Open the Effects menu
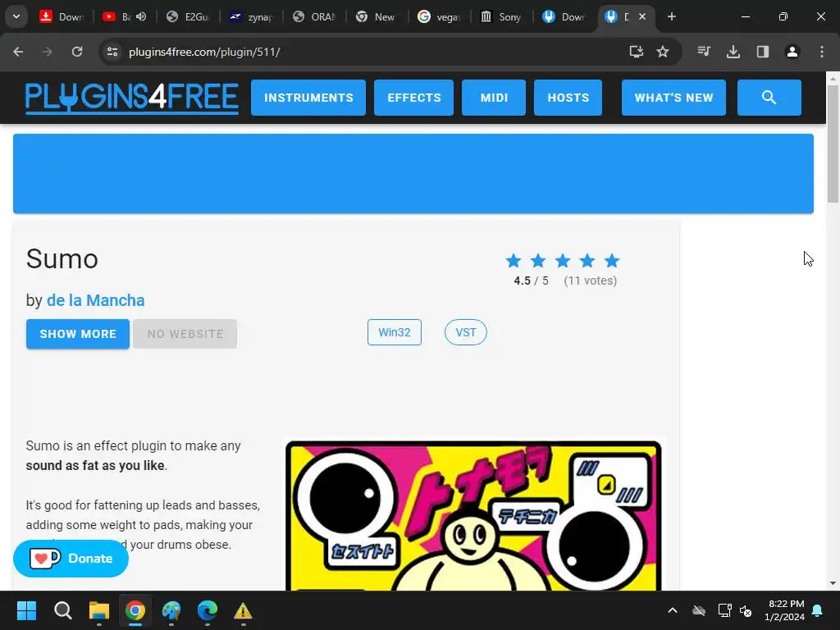This screenshot has height=630, width=840. (414, 98)
